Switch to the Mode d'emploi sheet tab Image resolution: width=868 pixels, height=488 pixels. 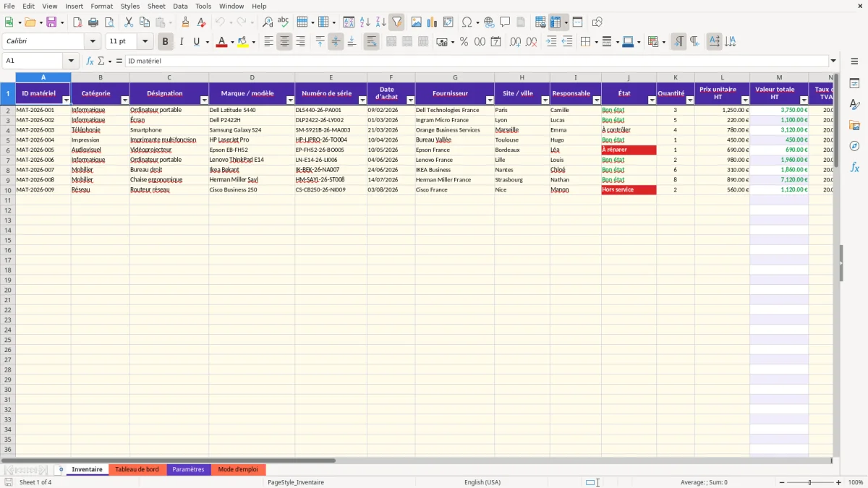click(238, 470)
